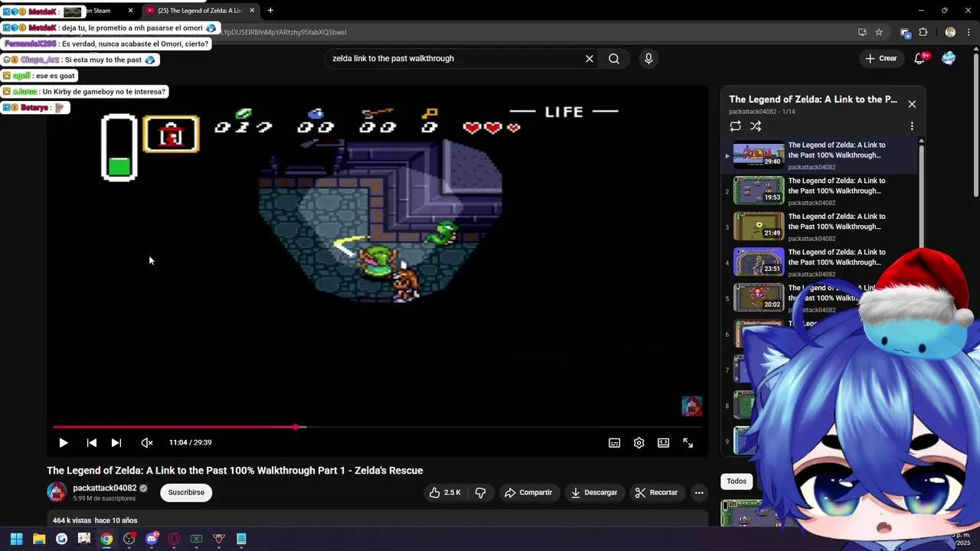Click the Compartir share button
This screenshot has width=980, height=551.
click(528, 493)
